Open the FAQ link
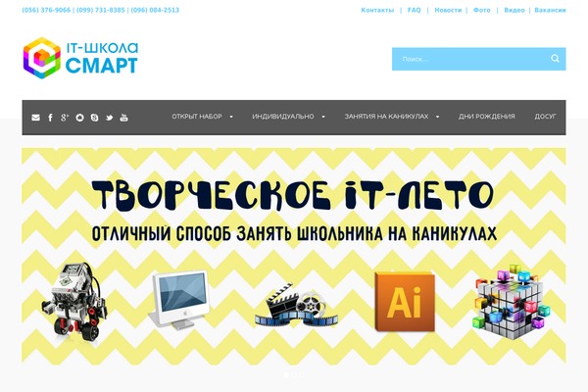This screenshot has width=588, height=392. 414,10
